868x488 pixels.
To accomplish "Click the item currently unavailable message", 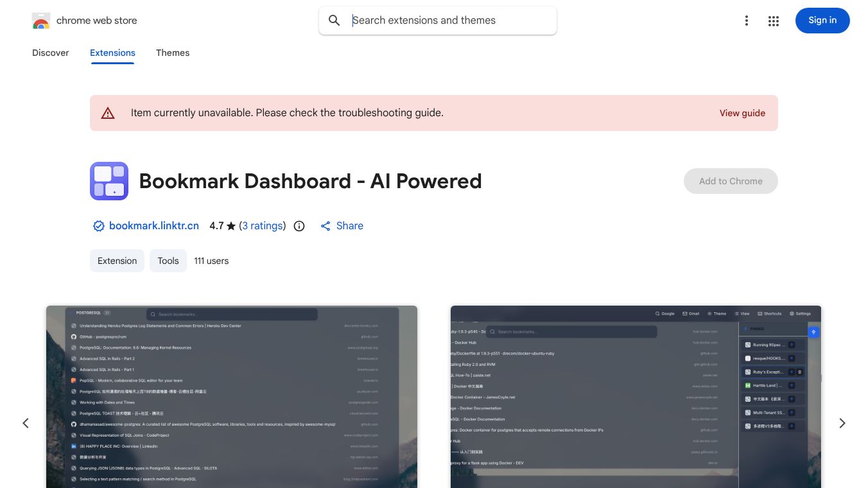I will (x=287, y=113).
